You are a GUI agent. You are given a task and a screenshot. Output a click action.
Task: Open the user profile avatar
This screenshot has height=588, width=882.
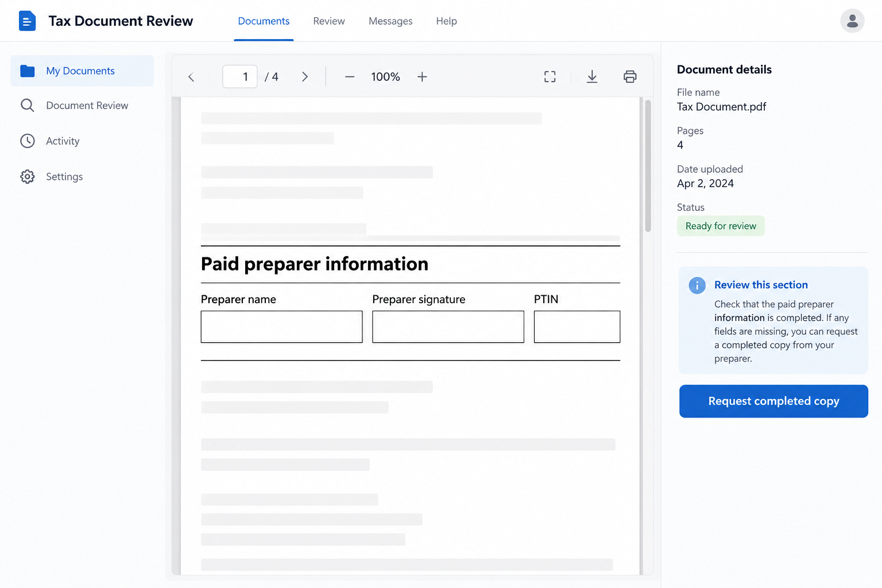[x=852, y=21]
